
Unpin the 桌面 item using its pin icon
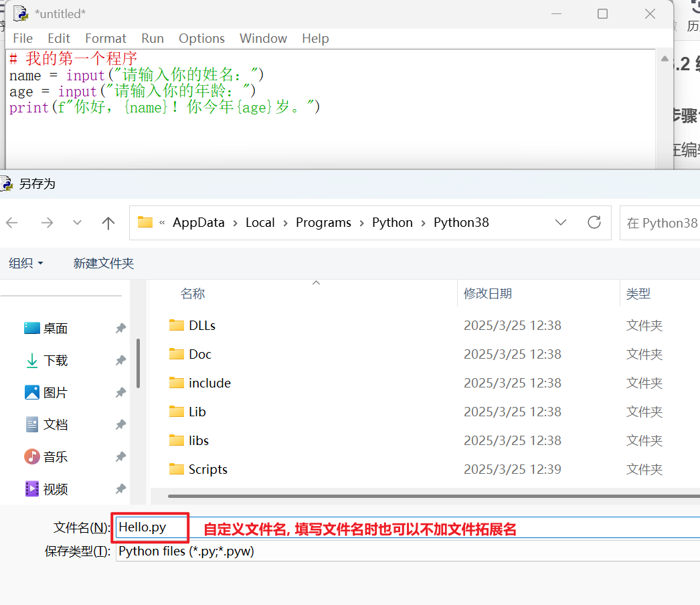(120, 328)
